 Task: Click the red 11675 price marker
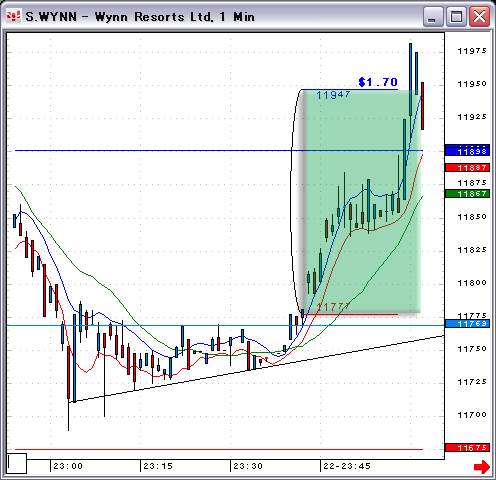click(x=467, y=448)
